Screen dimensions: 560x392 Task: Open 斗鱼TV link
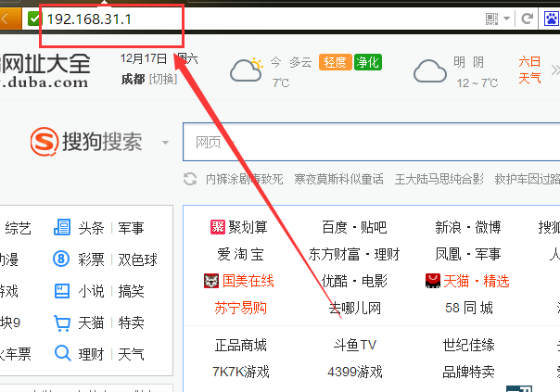(355, 346)
